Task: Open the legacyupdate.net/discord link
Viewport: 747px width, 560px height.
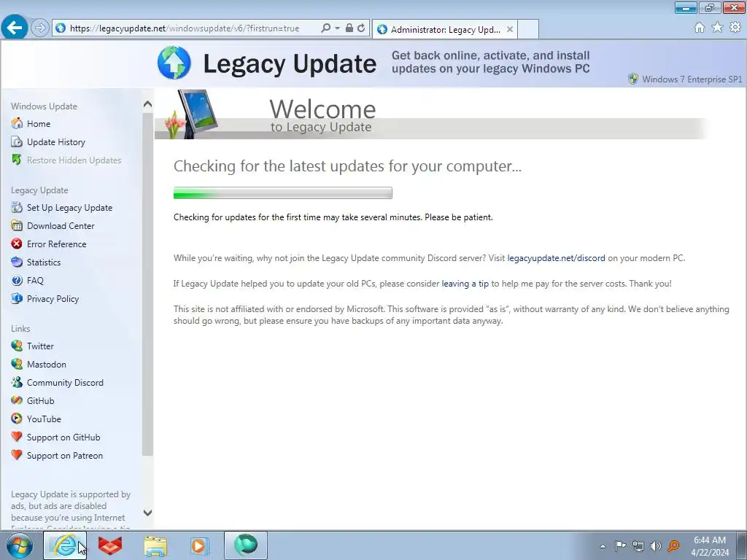Action: pos(556,258)
